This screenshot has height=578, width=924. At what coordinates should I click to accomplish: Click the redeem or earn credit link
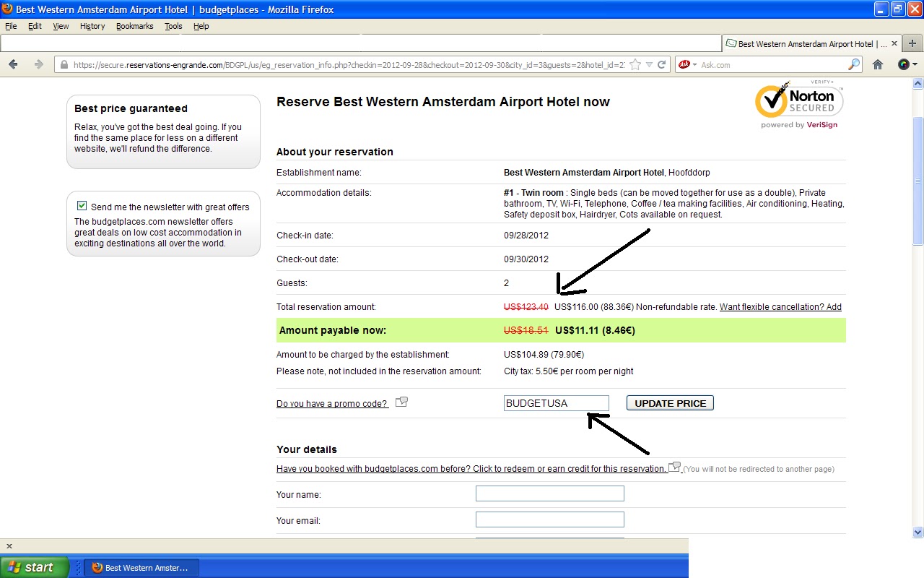[471, 469]
